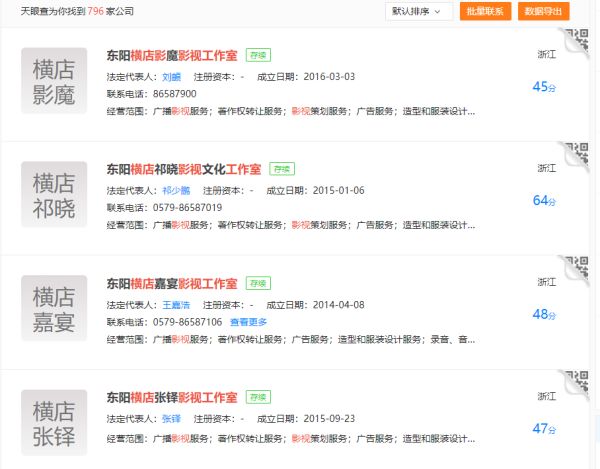The image size is (600, 469).
Task: Click the 横店祁晓 company logo thumbnail
Action: click(54, 194)
